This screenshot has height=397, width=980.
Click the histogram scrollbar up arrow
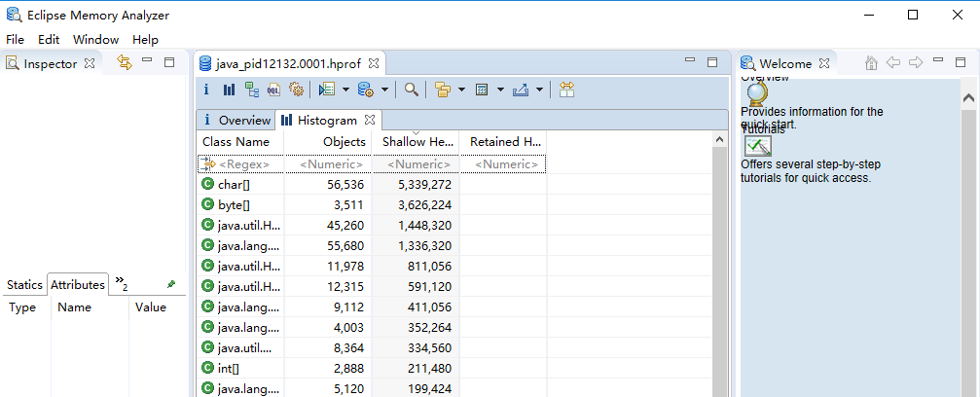point(719,139)
